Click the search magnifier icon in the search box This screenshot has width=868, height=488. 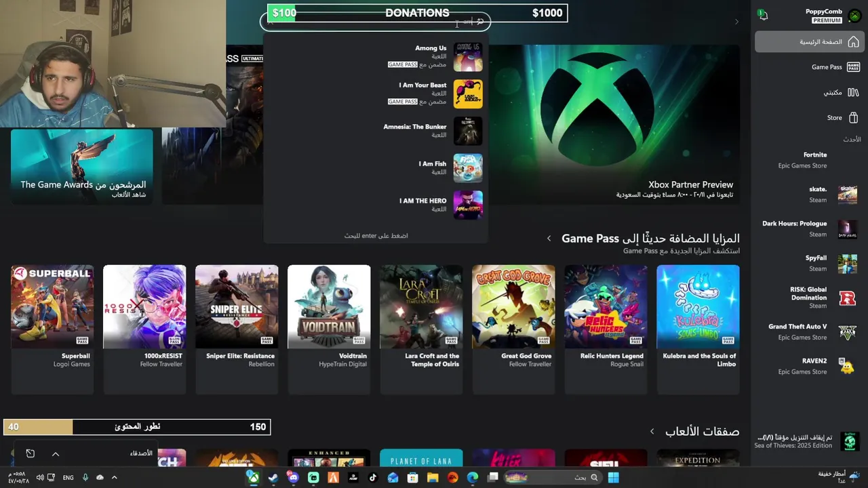[480, 22]
